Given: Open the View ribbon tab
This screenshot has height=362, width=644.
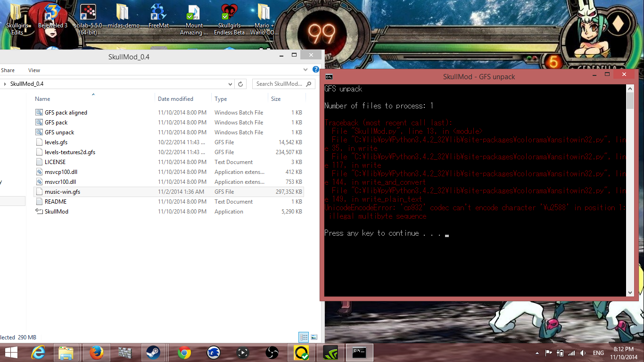Looking at the screenshot, I should click(x=34, y=70).
